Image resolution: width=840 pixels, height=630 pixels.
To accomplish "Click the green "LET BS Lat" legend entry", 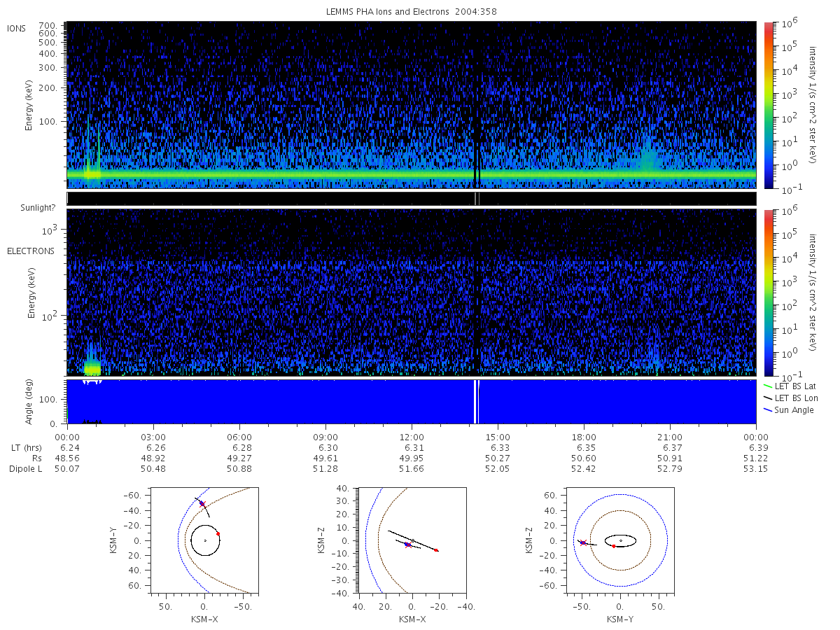I will click(790, 386).
